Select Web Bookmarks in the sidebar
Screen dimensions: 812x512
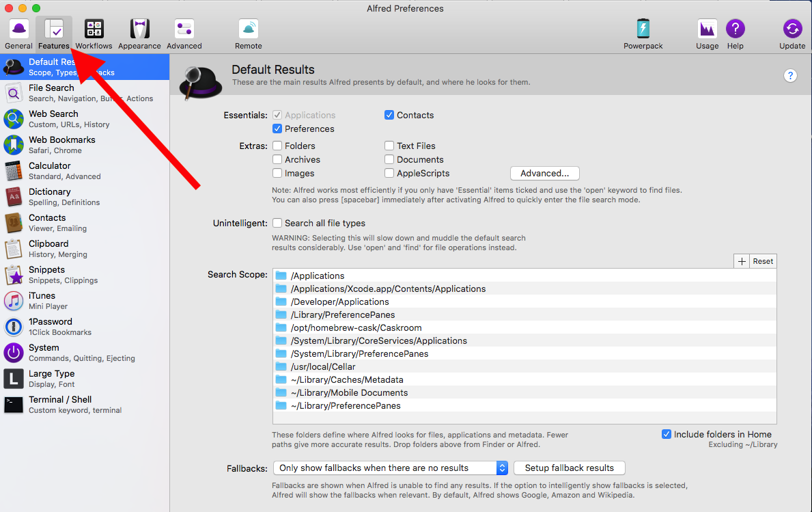coord(85,145)
